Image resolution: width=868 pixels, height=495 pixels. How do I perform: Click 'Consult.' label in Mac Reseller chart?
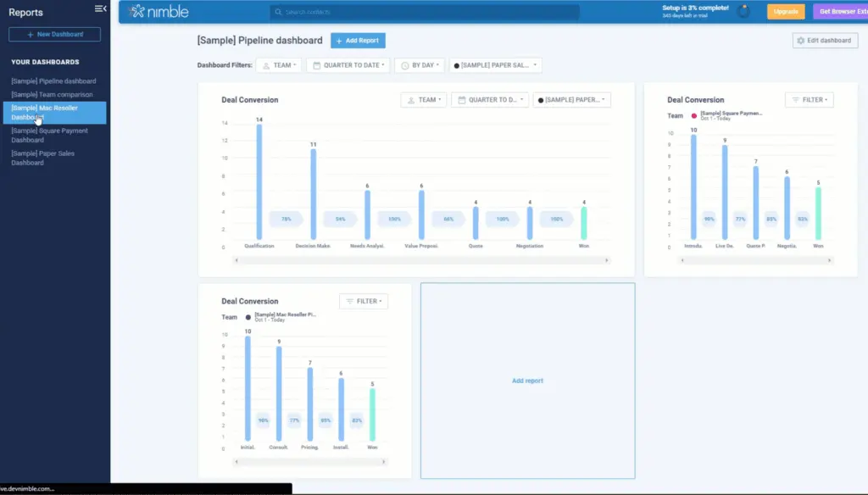tap(278, 448)
